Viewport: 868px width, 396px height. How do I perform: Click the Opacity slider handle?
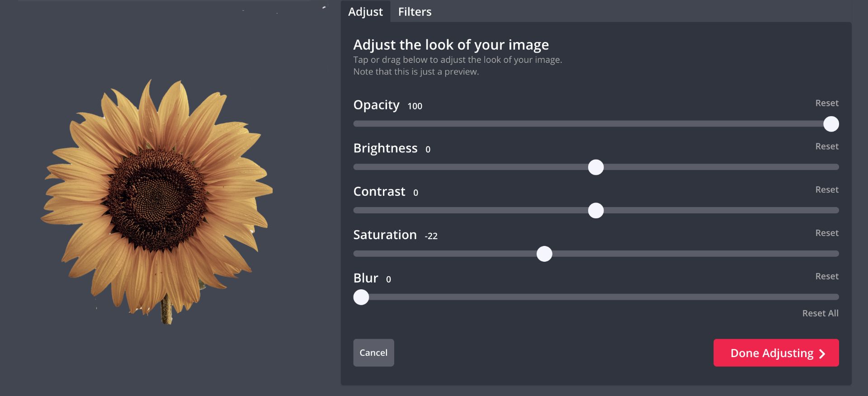831,124
